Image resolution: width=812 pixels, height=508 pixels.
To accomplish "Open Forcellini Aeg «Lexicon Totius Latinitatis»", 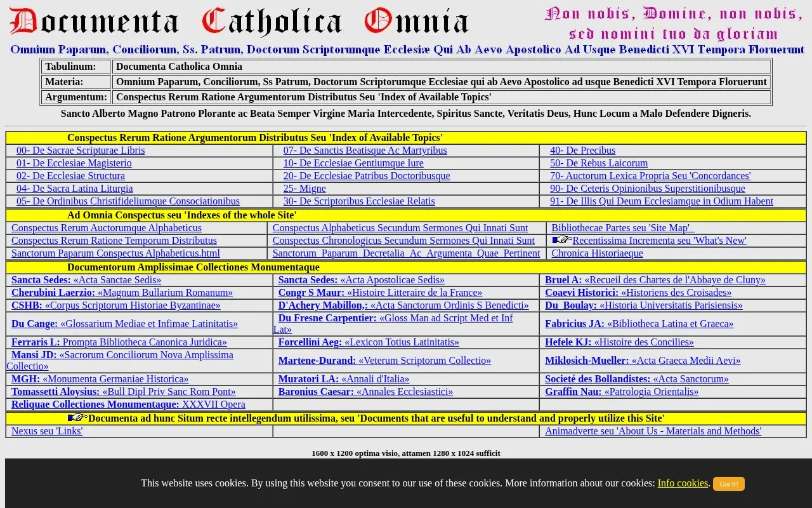I will (369, 342).
